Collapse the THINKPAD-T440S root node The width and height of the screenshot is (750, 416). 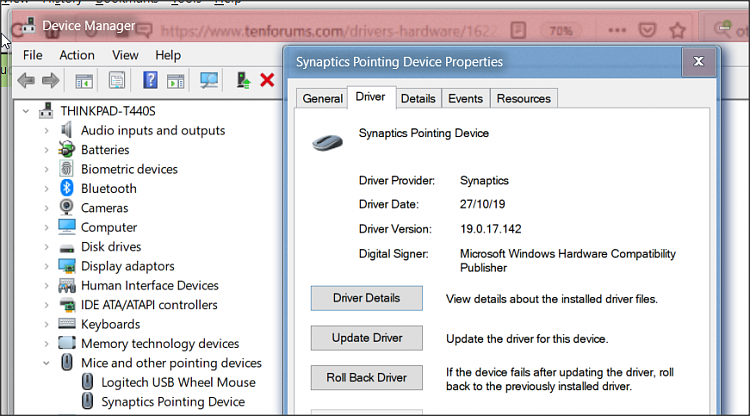tap(26, 111)
